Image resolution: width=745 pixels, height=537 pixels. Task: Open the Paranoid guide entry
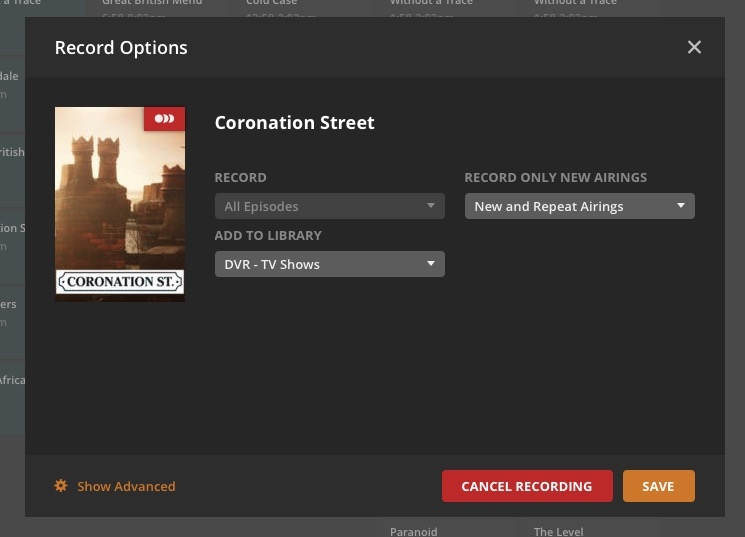pos(414,530)
